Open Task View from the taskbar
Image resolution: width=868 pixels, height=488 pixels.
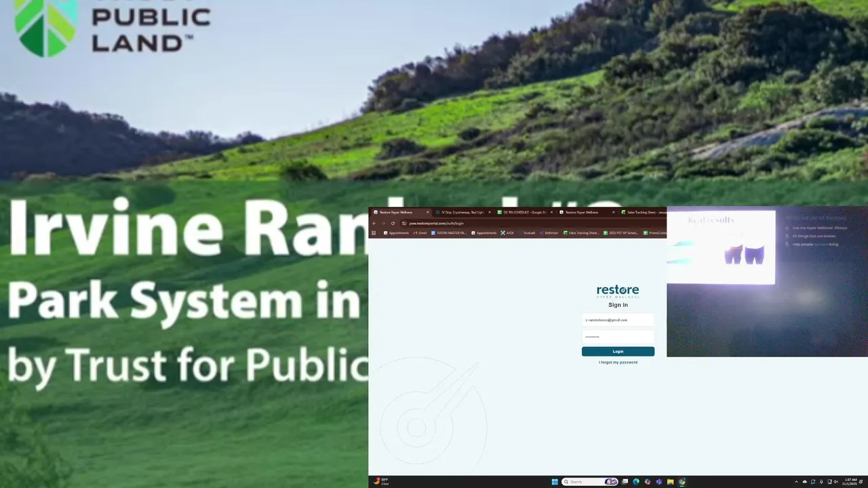coord(625,482)
